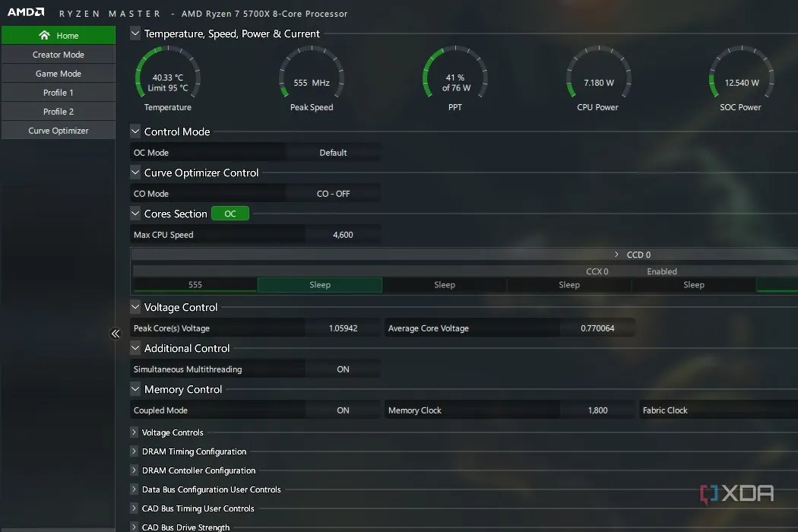798x532 pixels.
Task: Click the Memory Clock 1,800 value
Action: [597, 410]
